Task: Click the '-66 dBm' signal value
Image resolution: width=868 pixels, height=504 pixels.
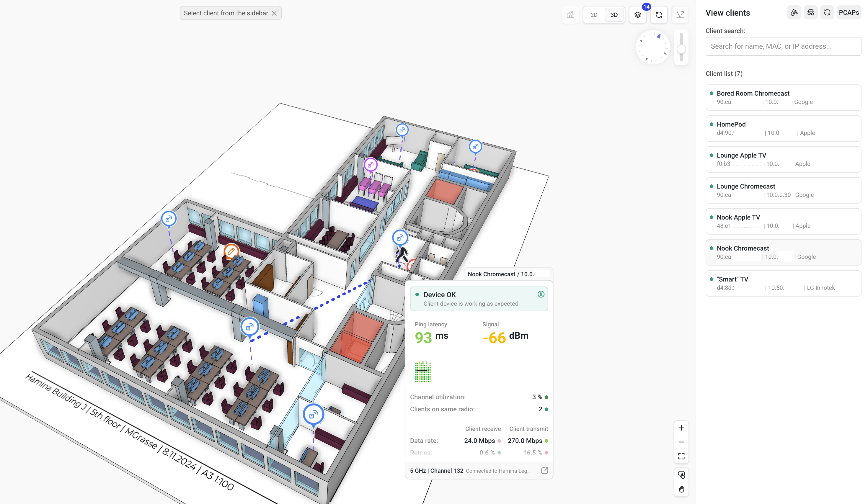Action: [x=505, y=337]
